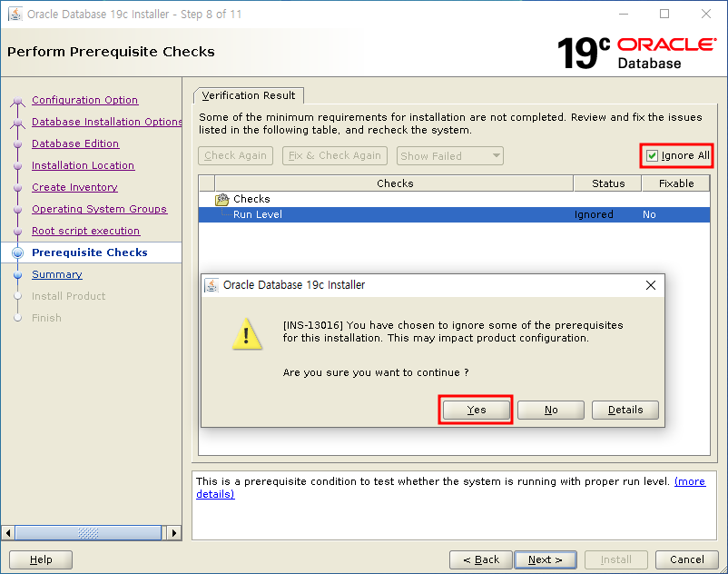Click the Fixable column header
The image size is (728, 574).
pos(676,183)
